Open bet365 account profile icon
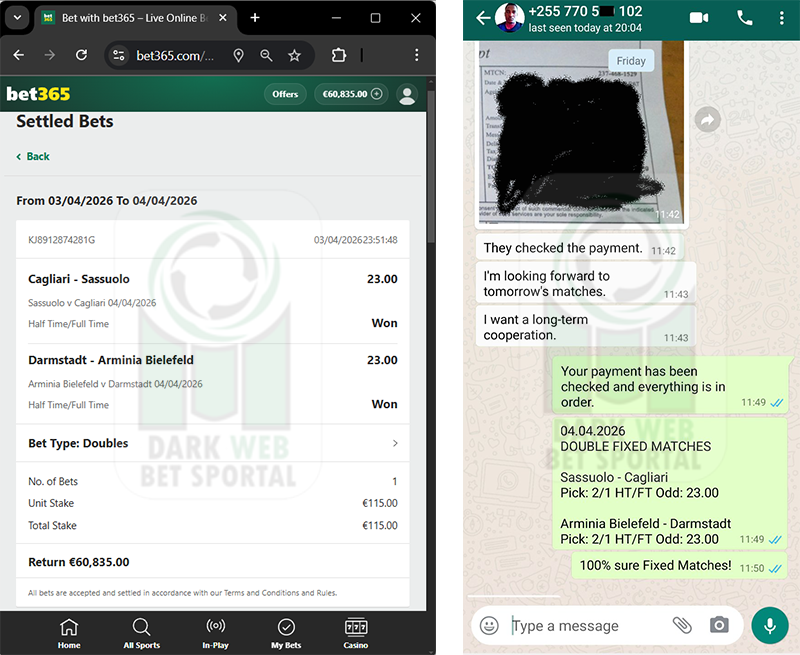 tap(407, 94)
